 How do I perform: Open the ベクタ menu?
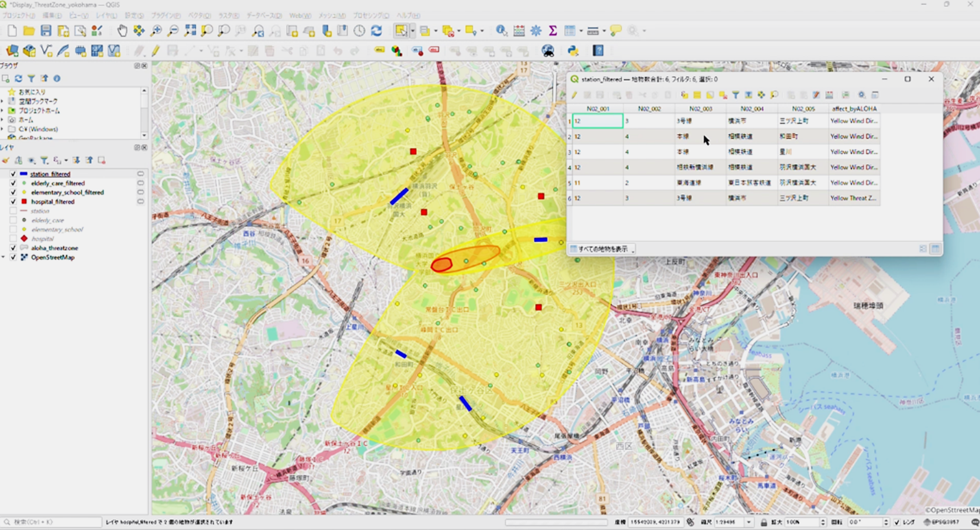pos(199,15)
